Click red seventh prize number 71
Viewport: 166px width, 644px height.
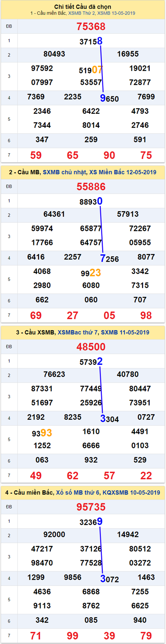click(36, 636)
